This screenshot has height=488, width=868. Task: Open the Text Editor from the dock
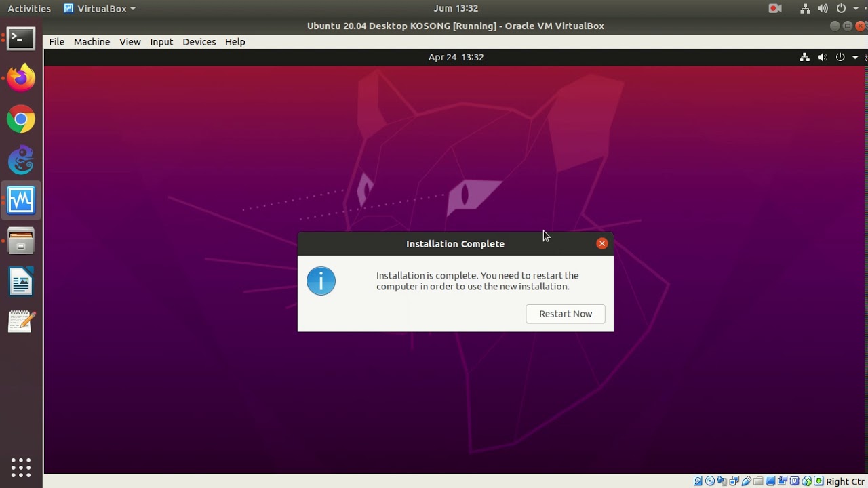(21, 322)
